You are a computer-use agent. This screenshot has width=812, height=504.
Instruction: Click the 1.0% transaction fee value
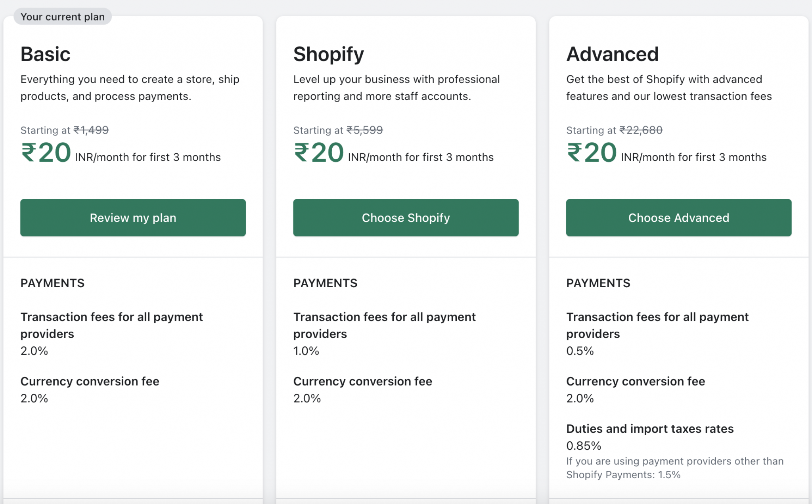point(306,351)
